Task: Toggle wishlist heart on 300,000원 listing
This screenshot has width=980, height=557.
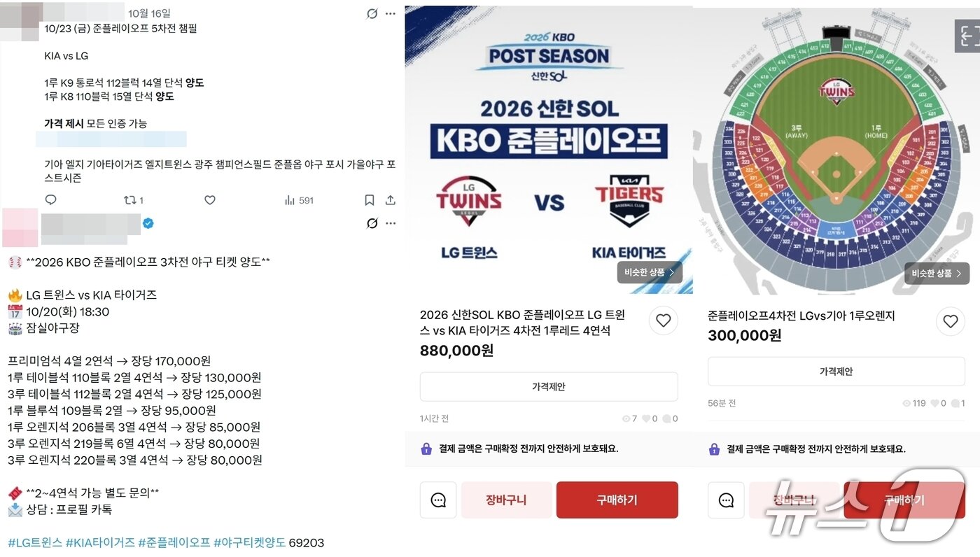Action: [951, 321]
